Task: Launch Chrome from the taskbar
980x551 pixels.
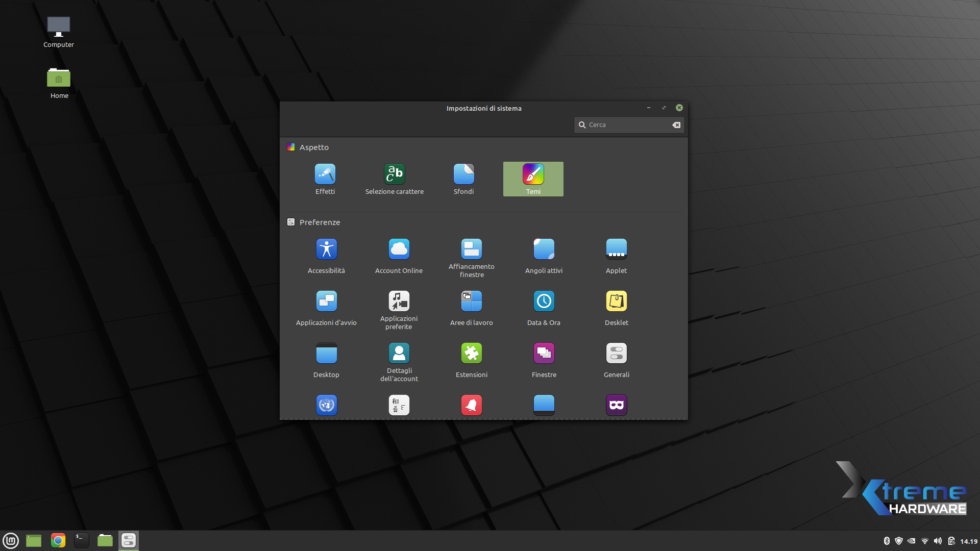Action: tap(58, 540)
